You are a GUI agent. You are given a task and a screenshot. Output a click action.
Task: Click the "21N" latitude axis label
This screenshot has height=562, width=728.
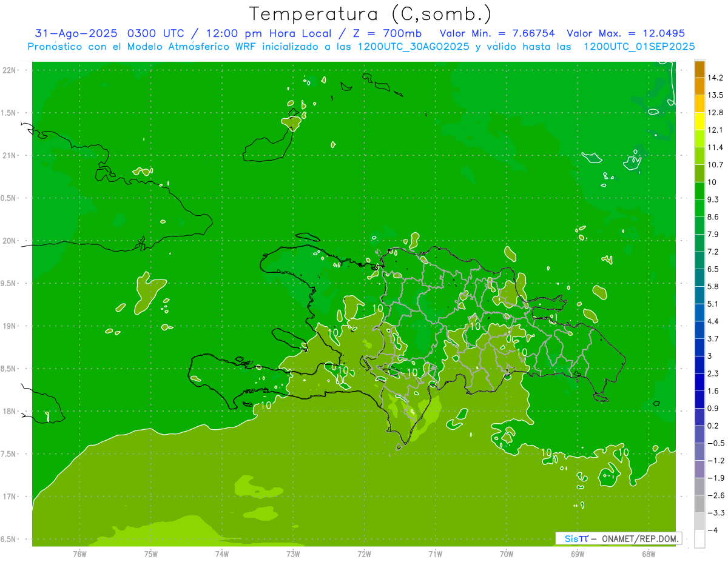click(10, 156)
